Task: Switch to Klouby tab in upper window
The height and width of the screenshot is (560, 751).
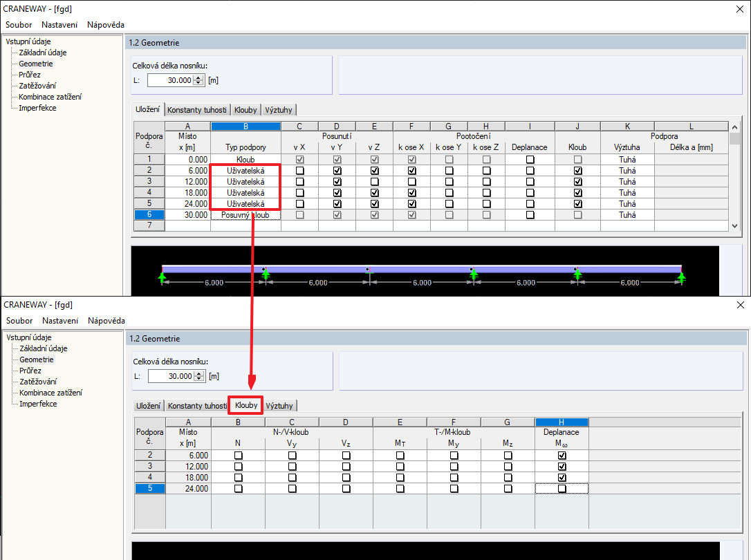Action: [245, 110]
